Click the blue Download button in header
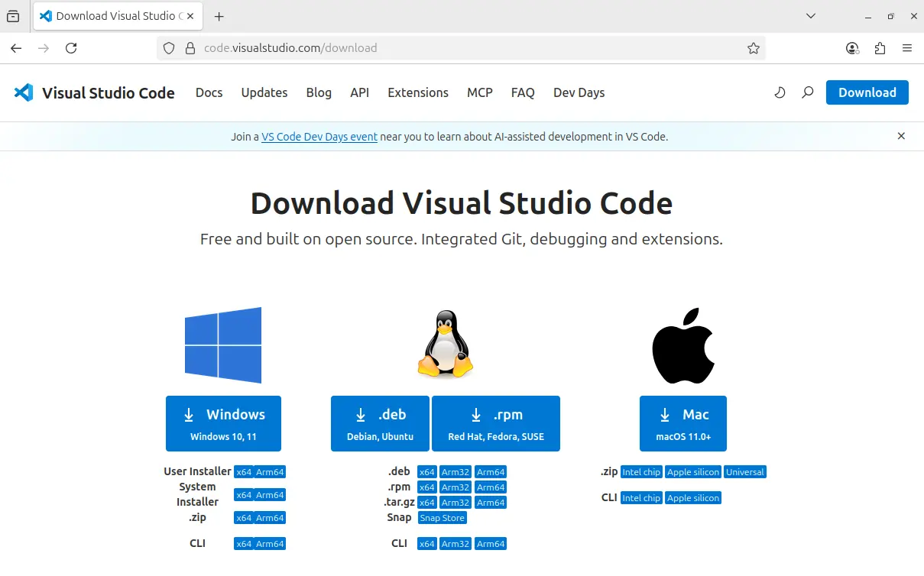 click(x=867, y=92)
